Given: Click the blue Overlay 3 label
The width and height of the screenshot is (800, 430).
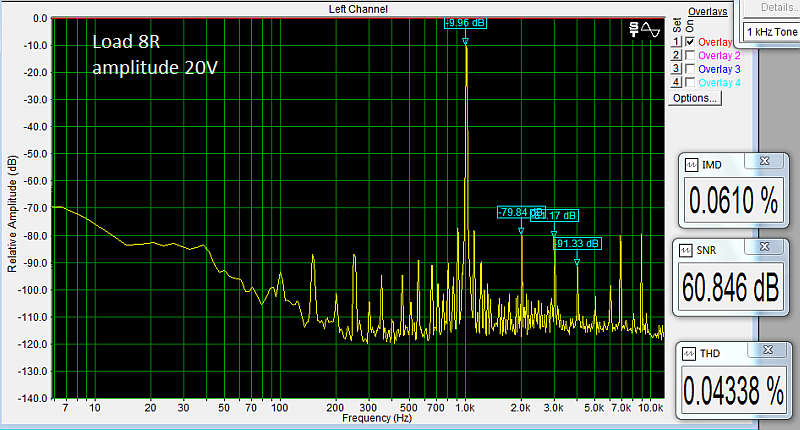Looking at the screenshot, I should 719,69.
